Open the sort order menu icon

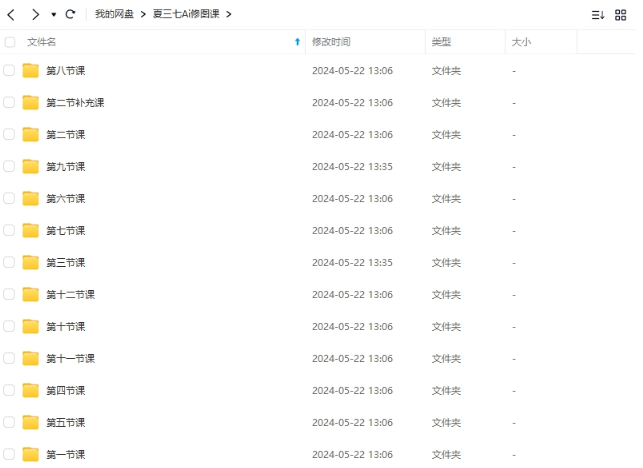598,15
